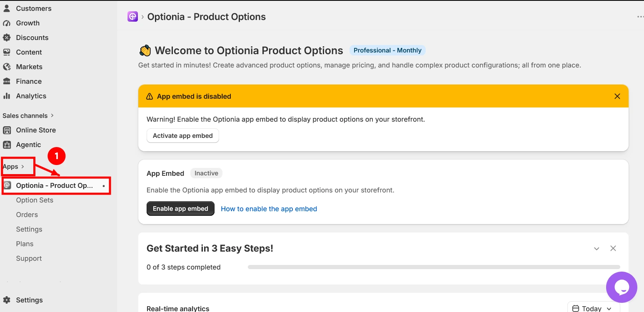Click the Agentic label in sidebar
Screen dimensions: 644x312
click(x=28, y=145)
